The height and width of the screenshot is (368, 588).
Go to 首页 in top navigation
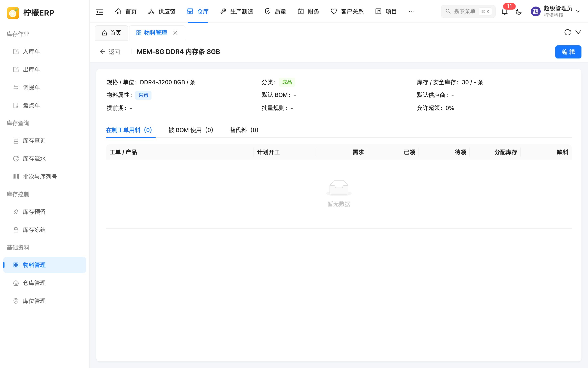[126, 11]
